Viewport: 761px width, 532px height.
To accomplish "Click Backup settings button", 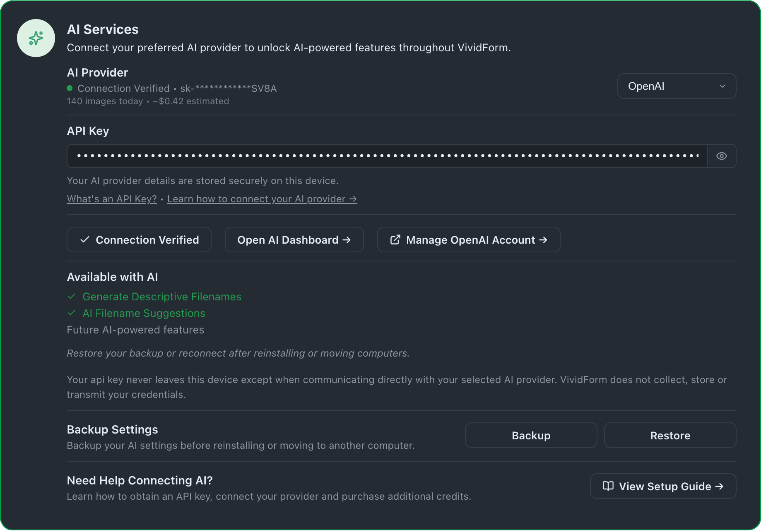I will (531, 435).
